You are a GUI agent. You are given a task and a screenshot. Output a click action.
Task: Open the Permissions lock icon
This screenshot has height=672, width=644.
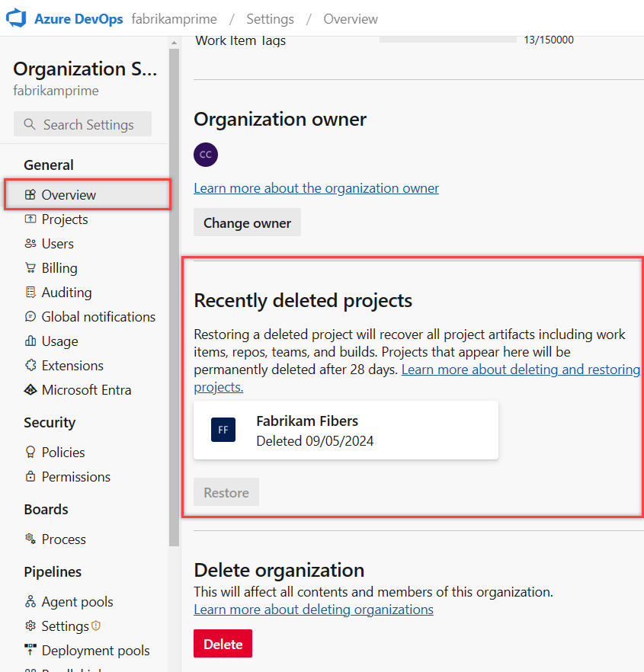click(x=34, y=477)
